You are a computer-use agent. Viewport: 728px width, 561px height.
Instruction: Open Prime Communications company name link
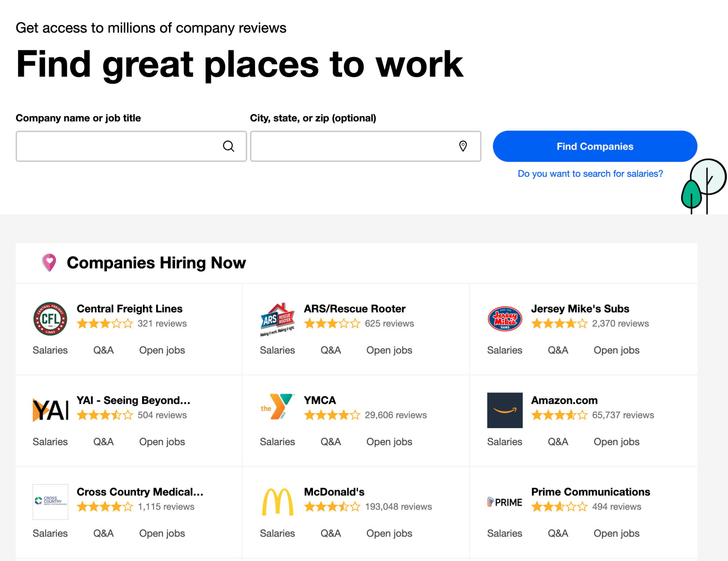click(590, 492)
